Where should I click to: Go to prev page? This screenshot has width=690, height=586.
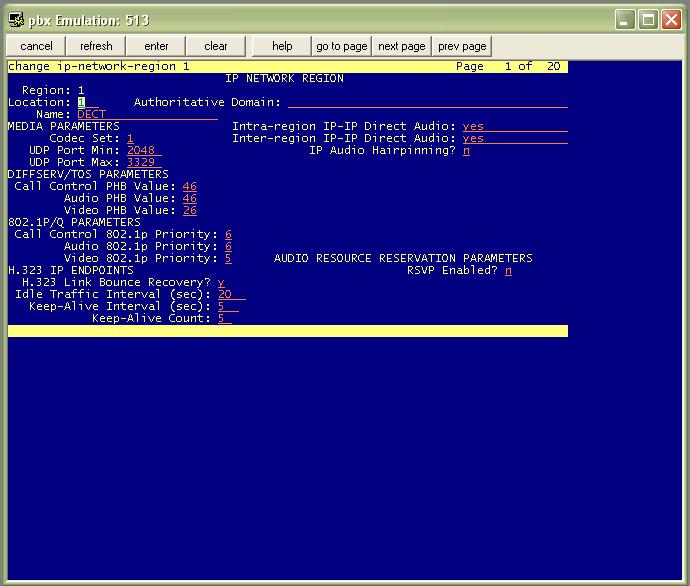[x=462, y=46]
